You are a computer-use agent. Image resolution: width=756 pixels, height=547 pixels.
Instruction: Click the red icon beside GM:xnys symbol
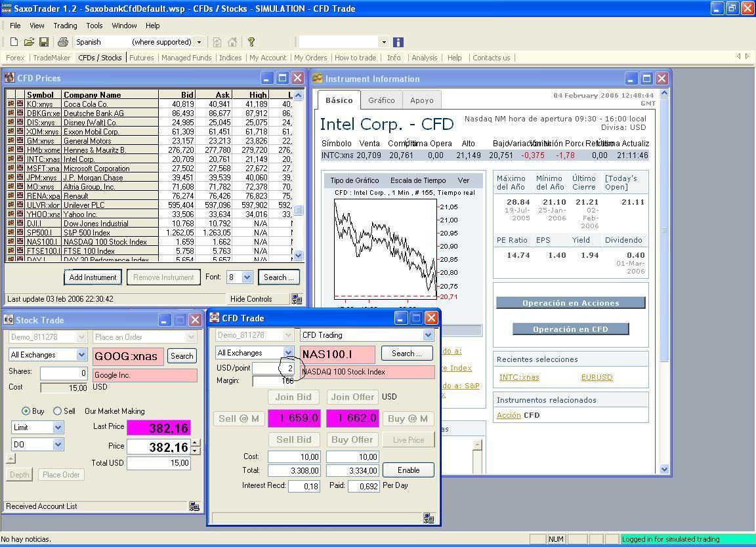(20, 140)
